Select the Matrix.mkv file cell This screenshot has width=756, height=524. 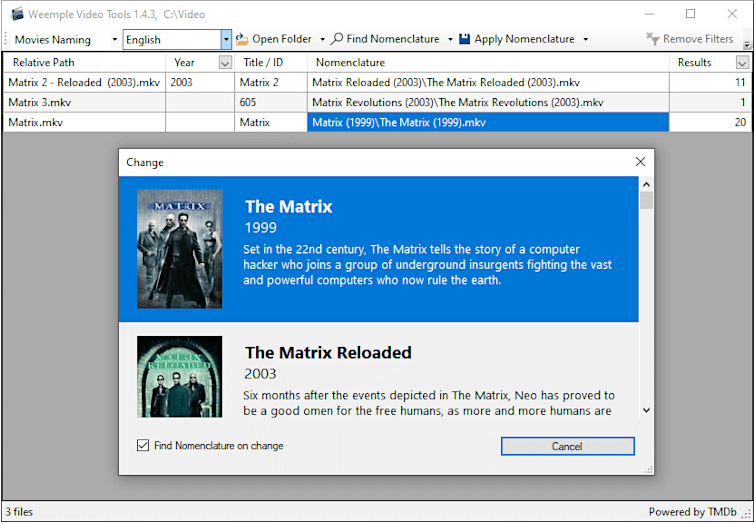click(x=84, y=122)
